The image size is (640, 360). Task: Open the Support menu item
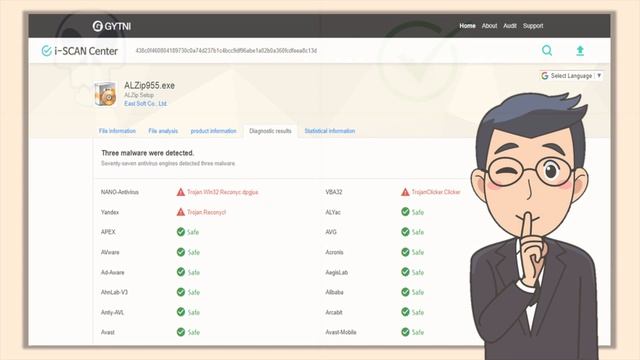coord(533,26)
